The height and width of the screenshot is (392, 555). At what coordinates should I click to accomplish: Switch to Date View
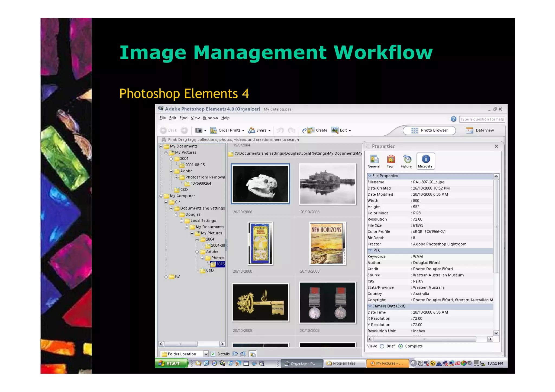point(480,130)
